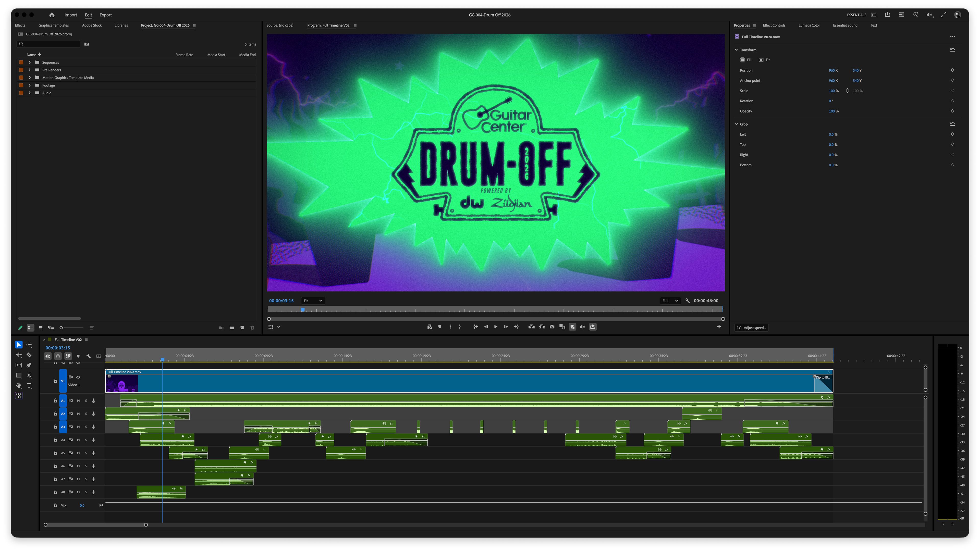Click the Lift button in Program monitor

(531, 327)
